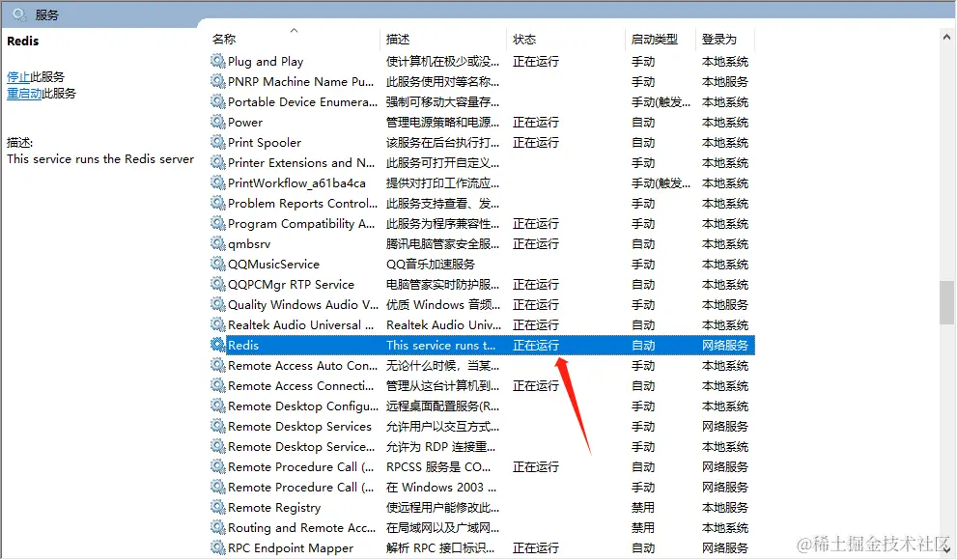Screen dimensions: 957x560
Task: Select the Quality Windows Audio service icon
Action: (x=218, y=304)
